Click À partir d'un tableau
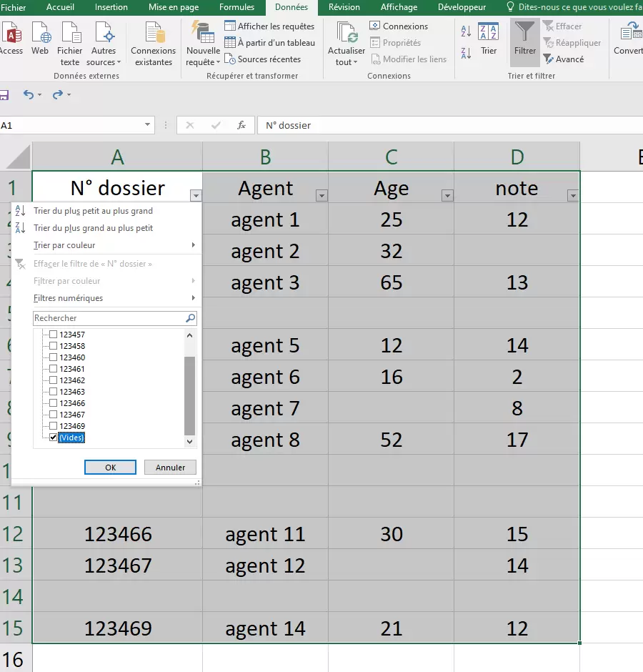This screenshot has height=672, width=643. (x=270, y=42)
